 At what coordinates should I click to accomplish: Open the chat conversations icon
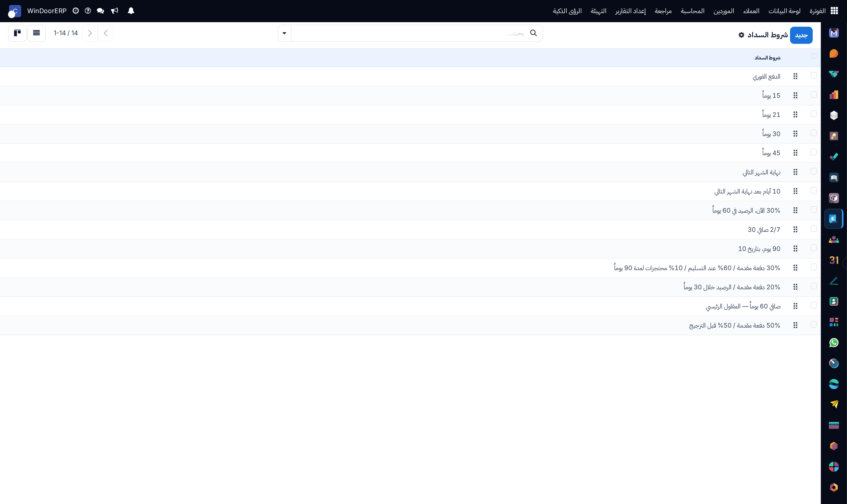[100, 11]
